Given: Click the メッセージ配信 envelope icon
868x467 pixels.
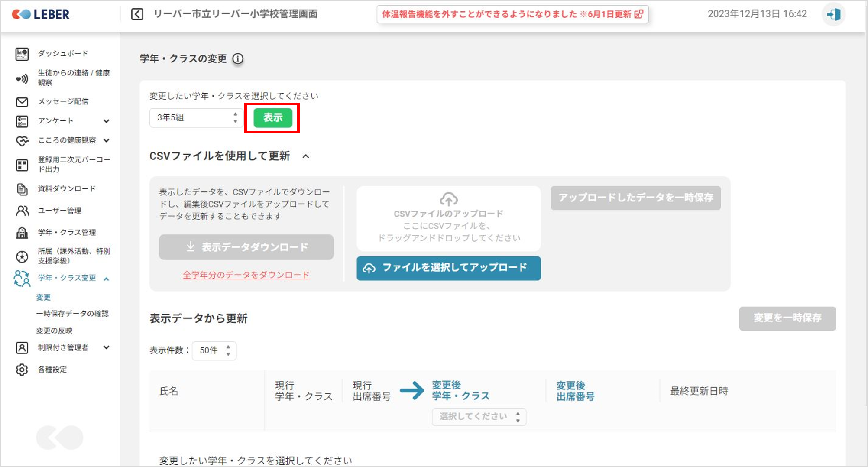Looking at the screenshot, I should [x=22, y=102].
